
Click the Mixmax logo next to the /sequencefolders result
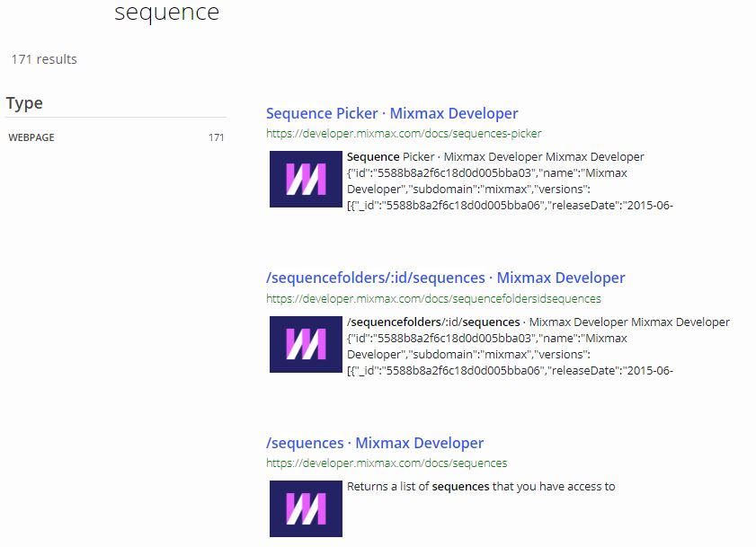(x=305, y=344)
